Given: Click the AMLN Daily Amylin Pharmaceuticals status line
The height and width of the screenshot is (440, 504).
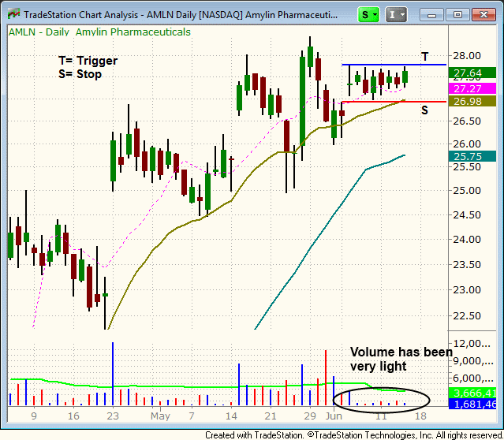Looking at the screenshot, I should pos(99,32).
